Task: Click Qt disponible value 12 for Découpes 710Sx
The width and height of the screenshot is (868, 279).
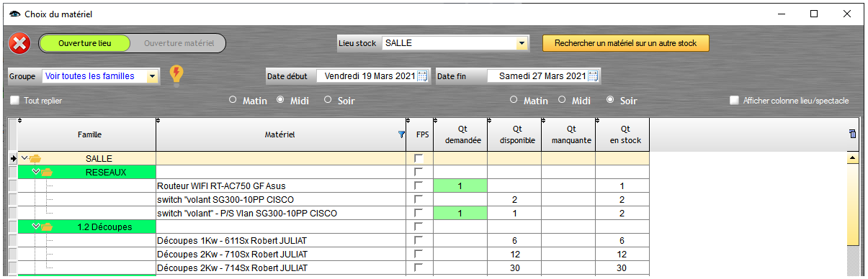Action: coord(514,255)
